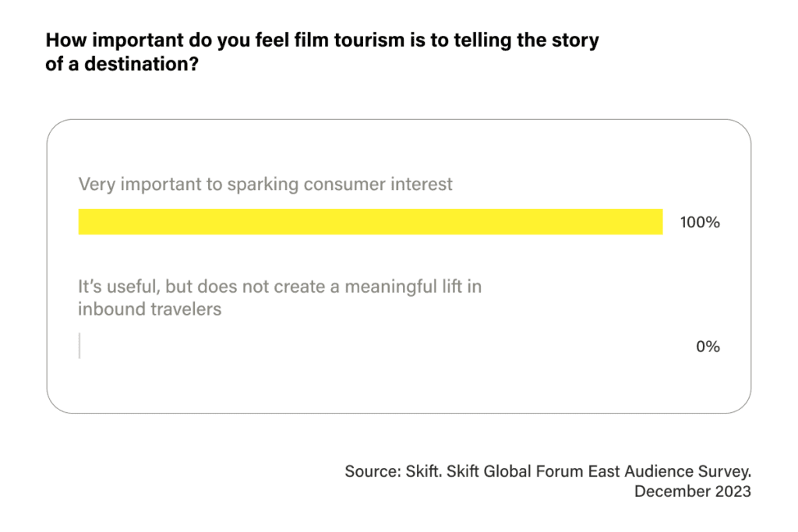Click the left end of yellow bar

click(x=80, y=222)
